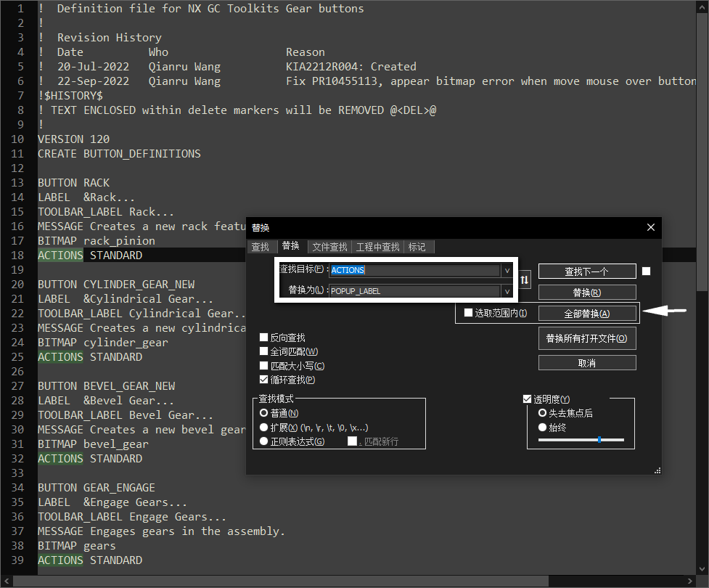Click the scroll-down arrow
709x588 pixels.
click(x=702, y=569)
